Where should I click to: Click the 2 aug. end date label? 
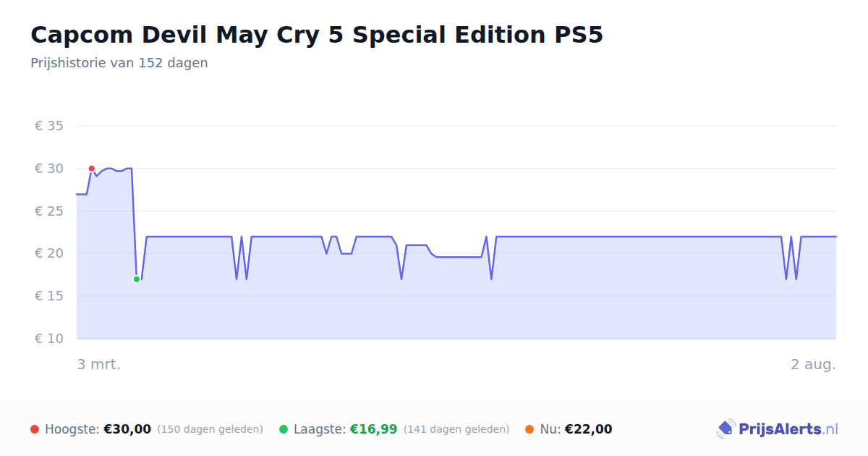pyautogui.click(x=813, y=364)
